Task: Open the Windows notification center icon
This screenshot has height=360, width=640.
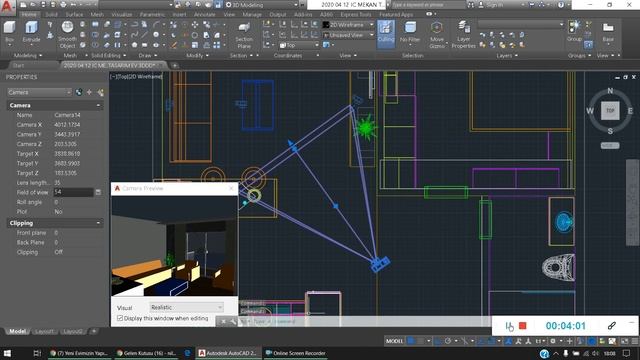Action: click(627, 353)
